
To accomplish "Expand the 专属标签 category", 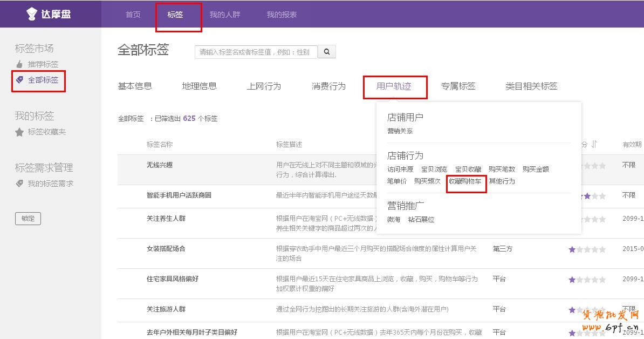I will (x=458, y=86).
